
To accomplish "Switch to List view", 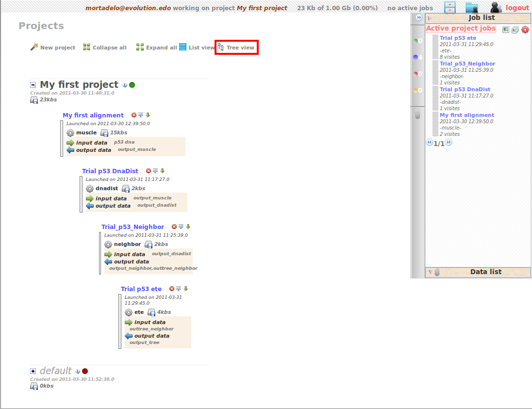I will pyautogui.click(x=197, y=48).
